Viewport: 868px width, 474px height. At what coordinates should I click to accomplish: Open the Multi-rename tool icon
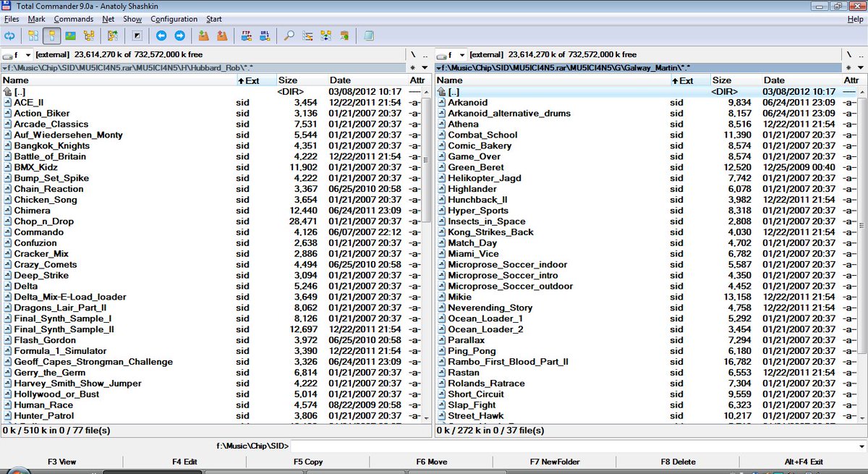(x=307, y=35)
